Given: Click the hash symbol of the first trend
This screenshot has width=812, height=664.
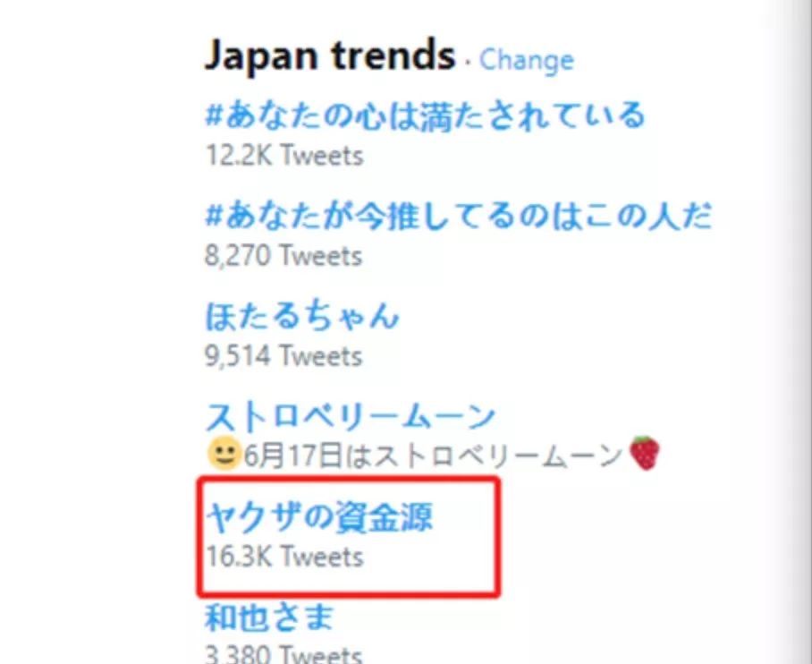Looking at the screenshot, I should [x=214, y=116].
